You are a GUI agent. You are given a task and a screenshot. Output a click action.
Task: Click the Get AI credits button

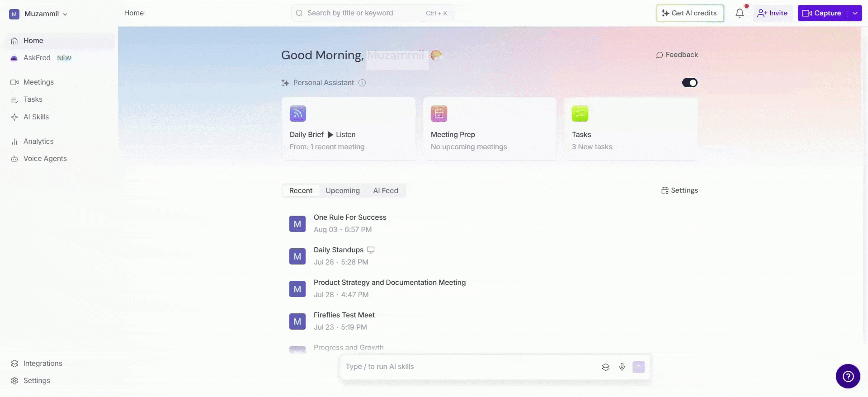point(690,13)
